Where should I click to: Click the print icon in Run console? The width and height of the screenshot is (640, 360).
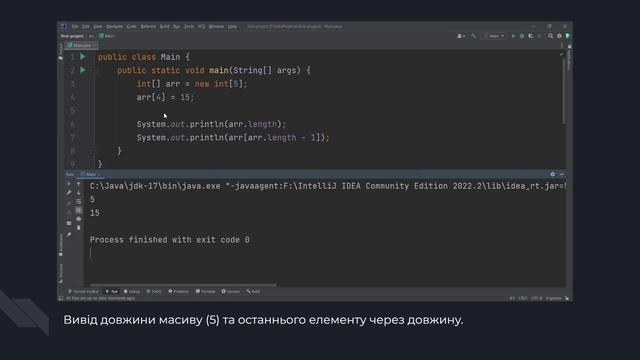point(79,219)
